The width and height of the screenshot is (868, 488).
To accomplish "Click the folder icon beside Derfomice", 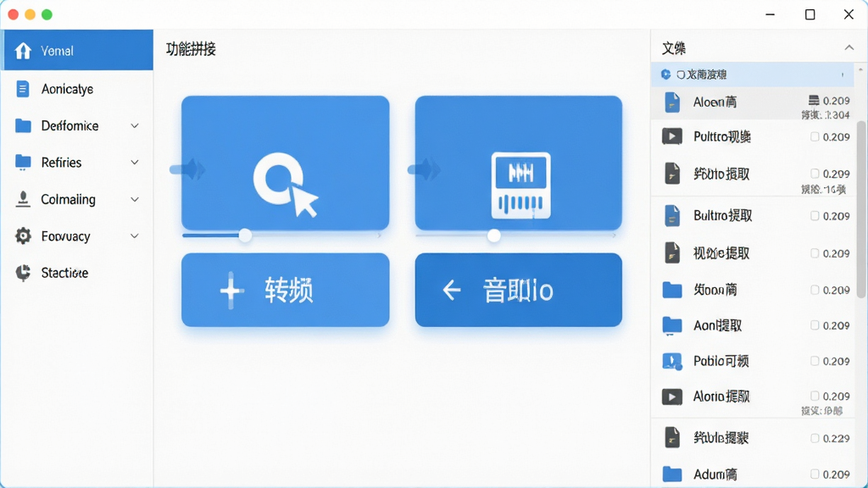I will coord(23,125).
